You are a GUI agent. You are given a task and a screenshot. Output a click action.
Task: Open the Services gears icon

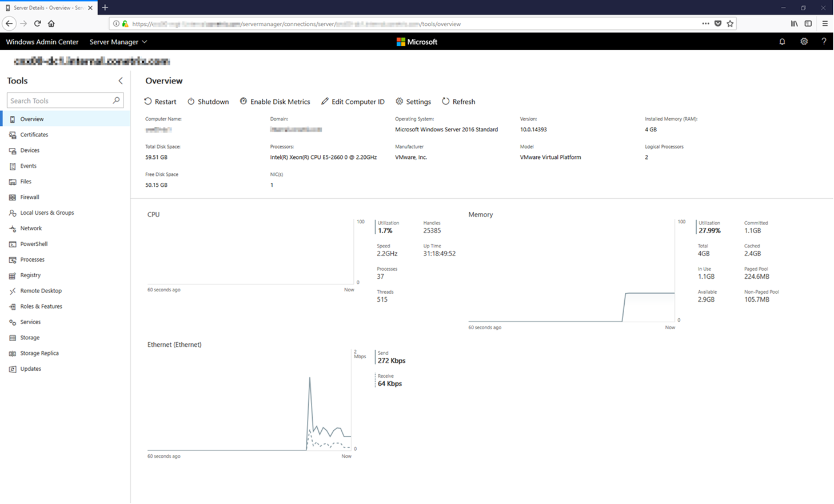tap(13, 322)
